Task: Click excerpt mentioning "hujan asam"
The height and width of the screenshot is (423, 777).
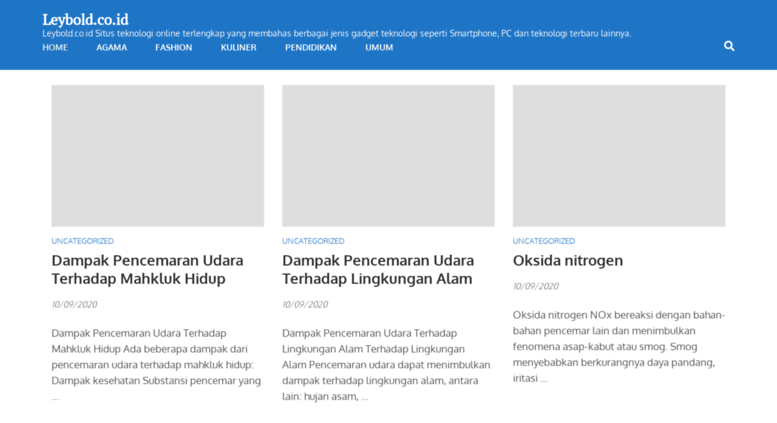Action: [387, 365]
